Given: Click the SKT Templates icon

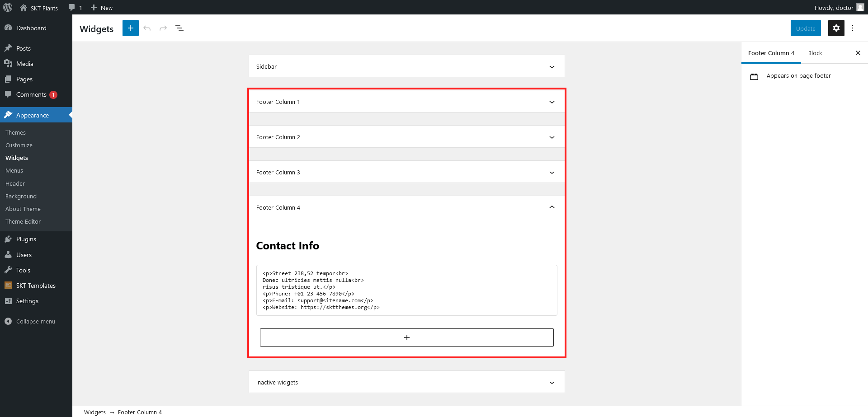Looking at the screenshot, I should [8, 285].
